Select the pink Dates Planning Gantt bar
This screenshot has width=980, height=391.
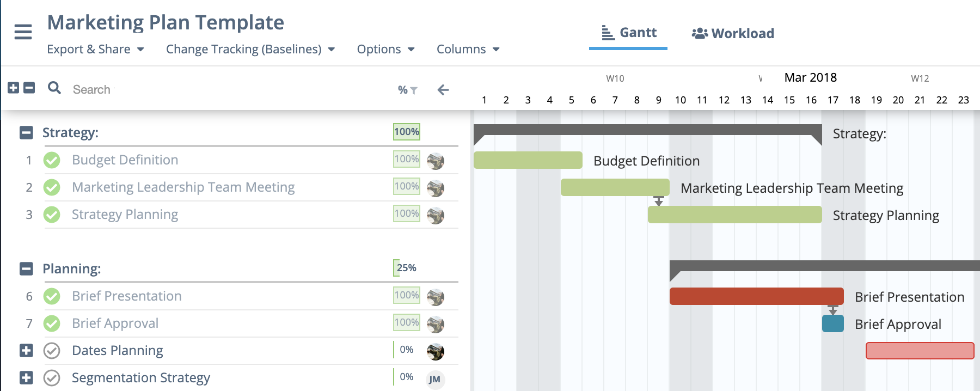[920, 351]
